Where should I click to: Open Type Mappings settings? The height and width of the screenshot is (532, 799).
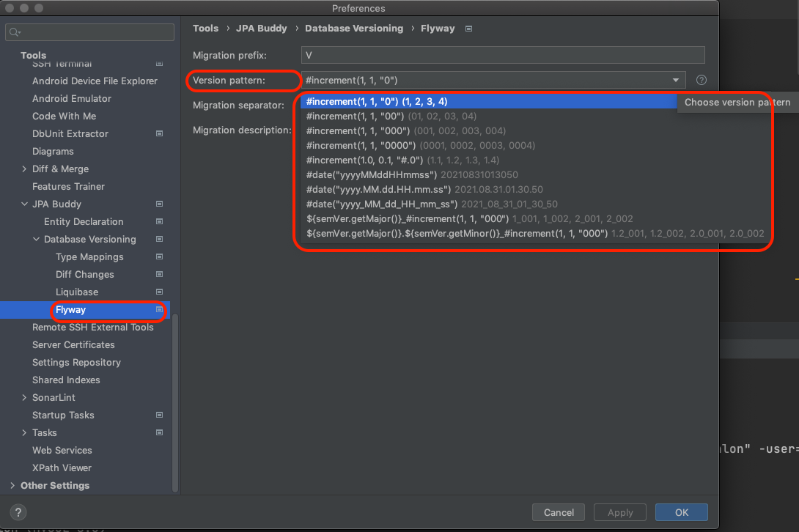point(89,256)
